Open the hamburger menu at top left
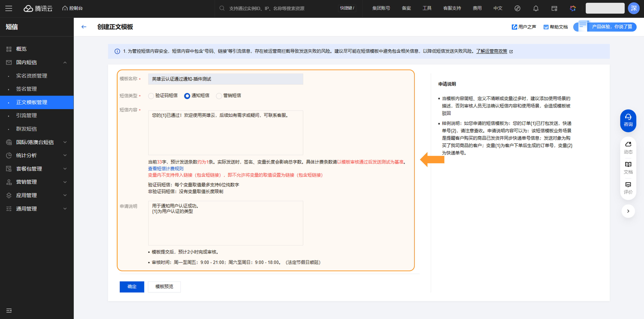This screenshot has height=319, width=644. pyautogui.click(x=9, y=8)
